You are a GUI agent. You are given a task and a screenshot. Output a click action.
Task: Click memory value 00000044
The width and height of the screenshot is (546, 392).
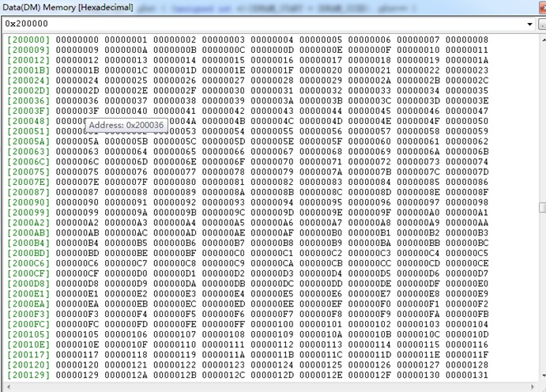(x=321, y=111)
